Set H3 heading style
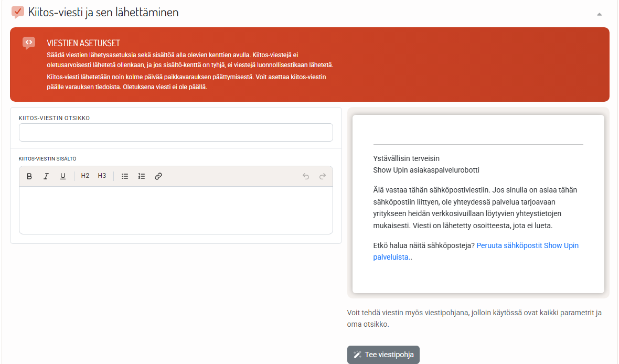The height and width of the screenshot is (364, 619). [x=102, y=176]
